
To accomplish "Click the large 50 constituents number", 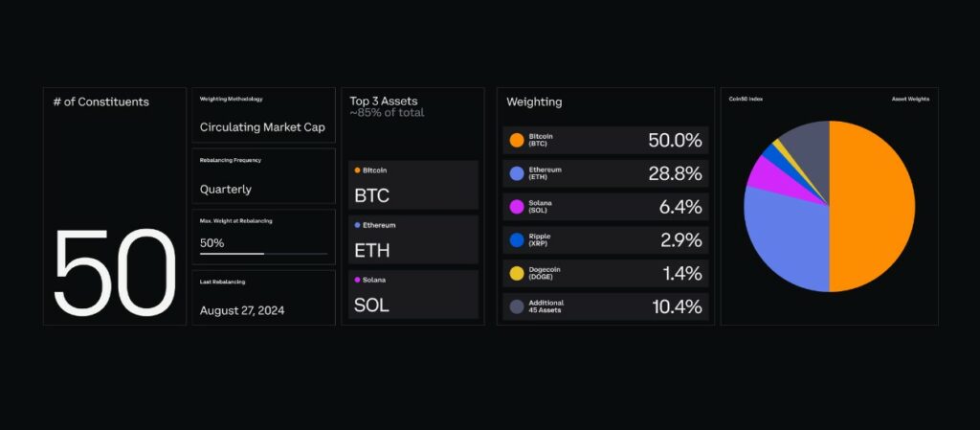I will [x=115, y=275].
